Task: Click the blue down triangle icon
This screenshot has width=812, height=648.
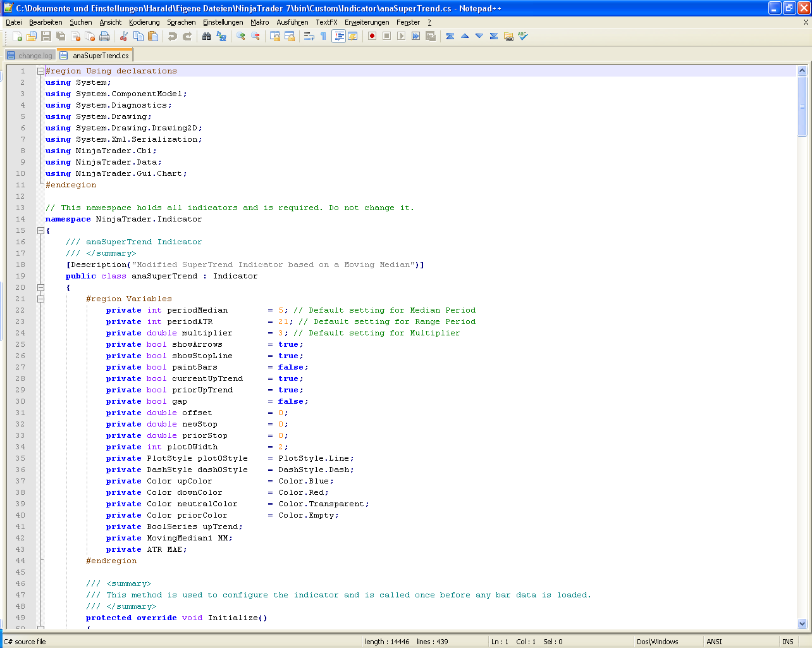Action: tap(479, 36)
